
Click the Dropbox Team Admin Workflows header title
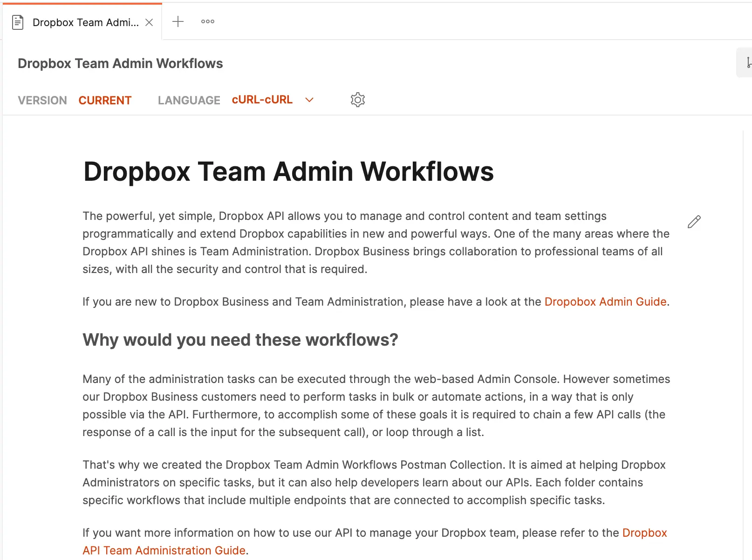120,63
